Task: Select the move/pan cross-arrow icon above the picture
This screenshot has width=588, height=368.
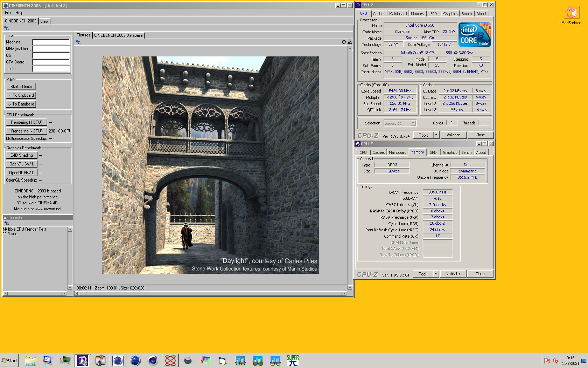Action: click(x=344, y=42)
